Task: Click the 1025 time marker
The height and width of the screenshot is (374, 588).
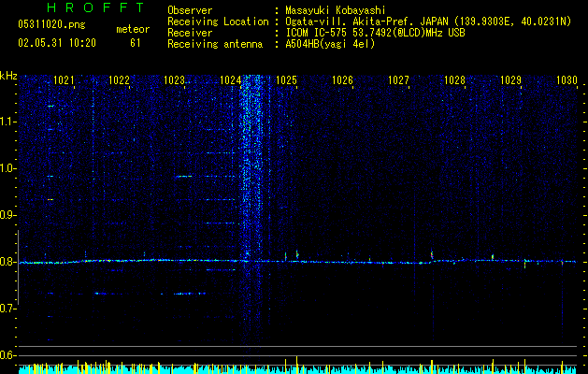Action: click(x=286, y=80)
